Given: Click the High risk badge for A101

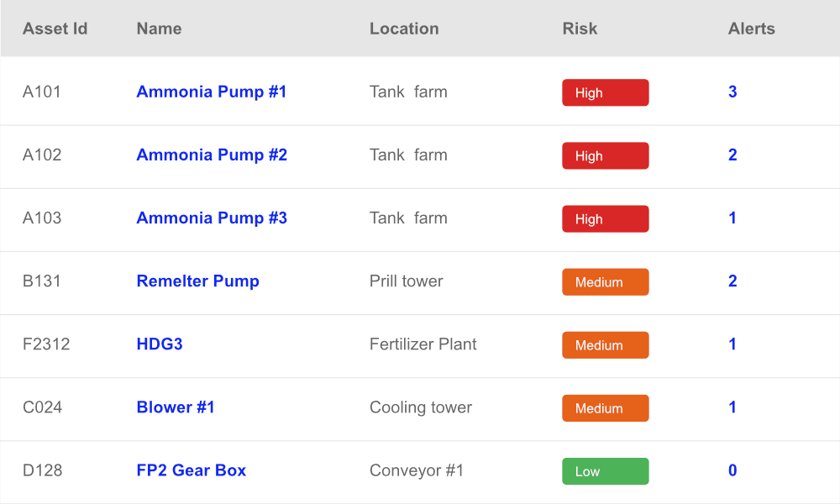Looking at the screenshot, I should [606, 92].
